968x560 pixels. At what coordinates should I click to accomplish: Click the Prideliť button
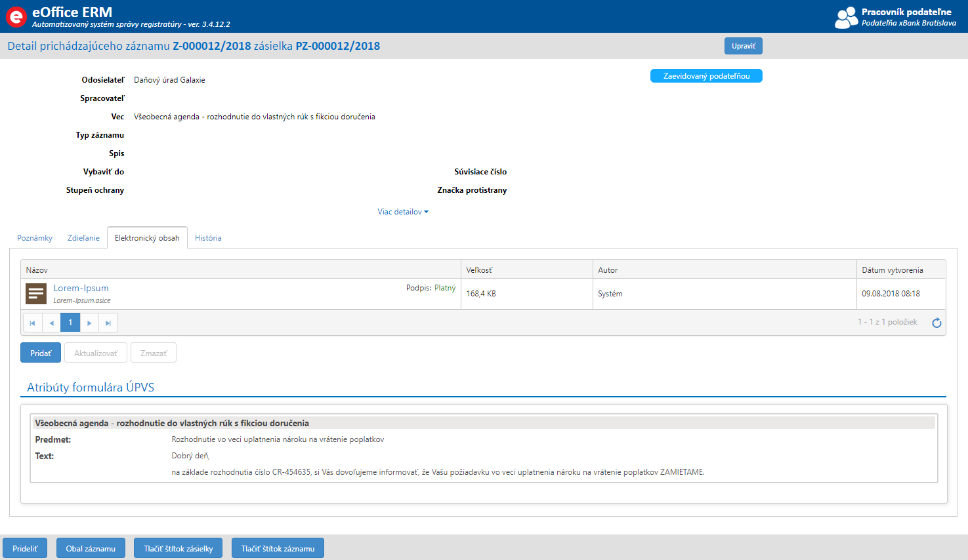(25, 548)
